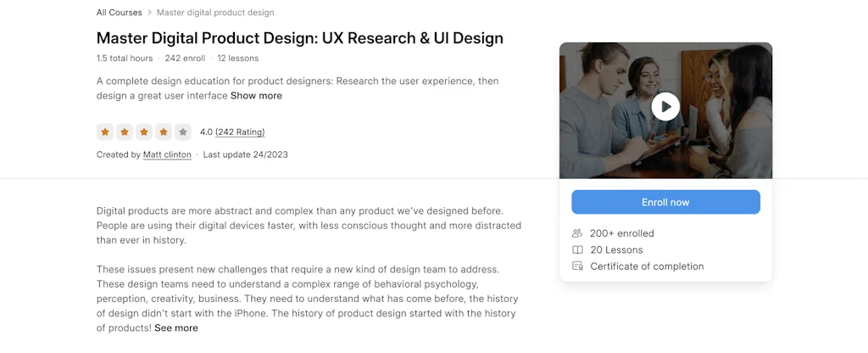Screen dimensions: 868x353
Task: Click the open book Lessons icon
Action: [x=577, y=249]
